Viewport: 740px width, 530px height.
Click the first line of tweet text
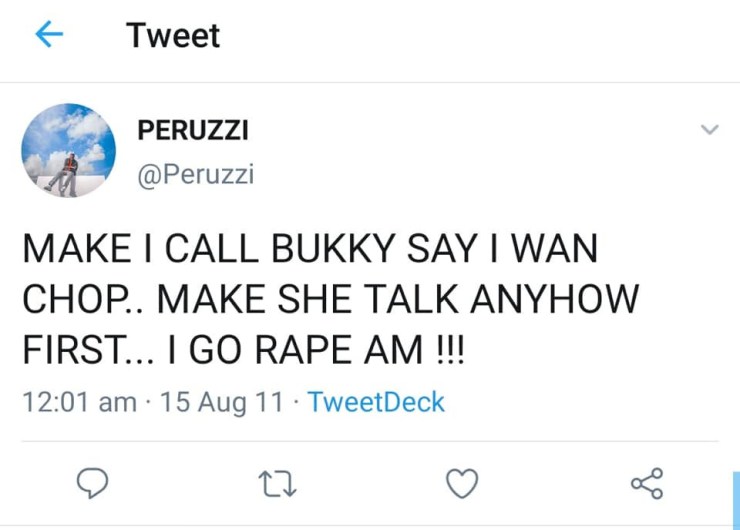click(x=309, y=250)
